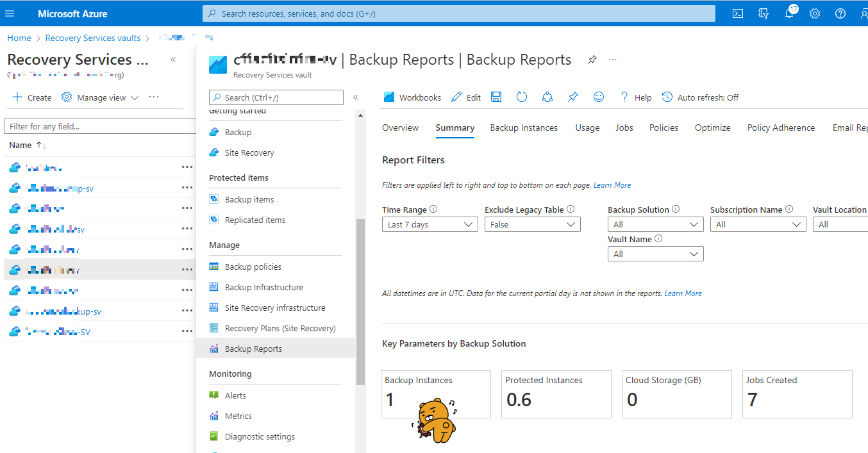Screen dimensions: 868x453
Task: Open the Subscription Name dropdown
Action: 758,224
